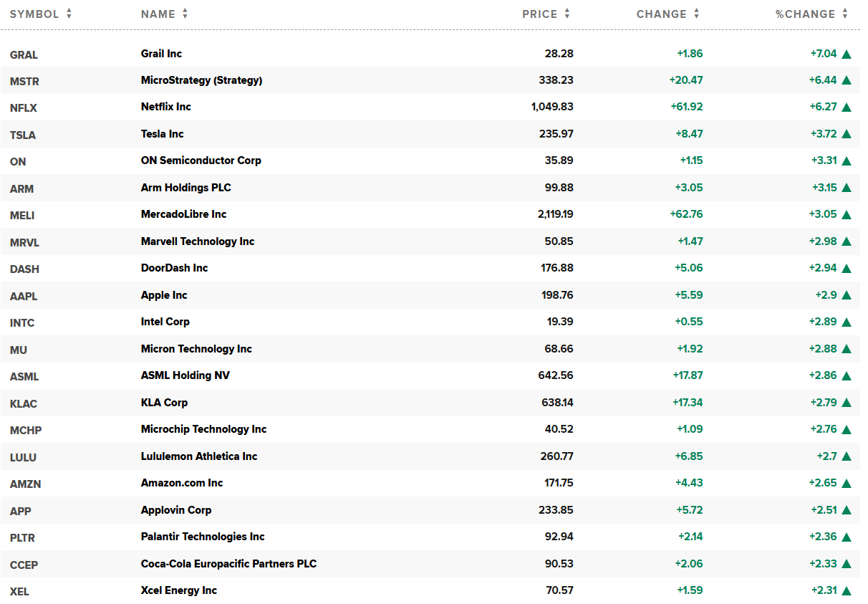Click Xcel Energy price 70.57
Viewport: 868px width, 604px height.
(x=559, y=590)
